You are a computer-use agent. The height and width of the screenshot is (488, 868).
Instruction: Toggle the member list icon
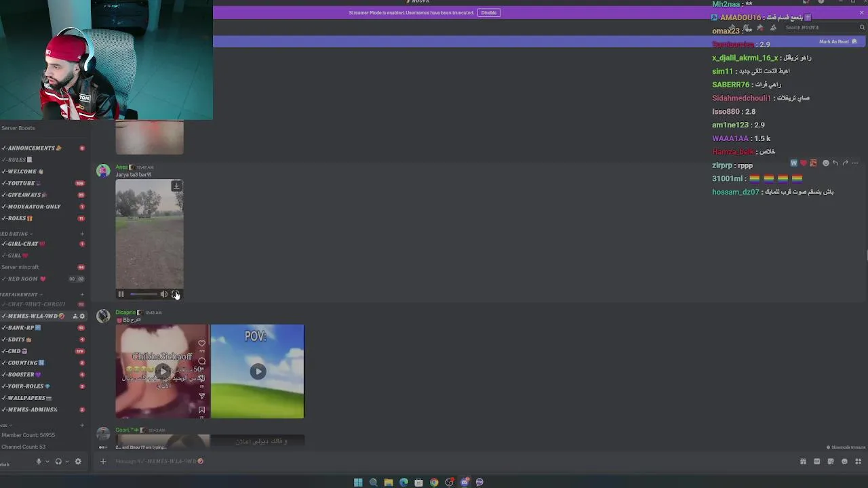click(773, 28)
